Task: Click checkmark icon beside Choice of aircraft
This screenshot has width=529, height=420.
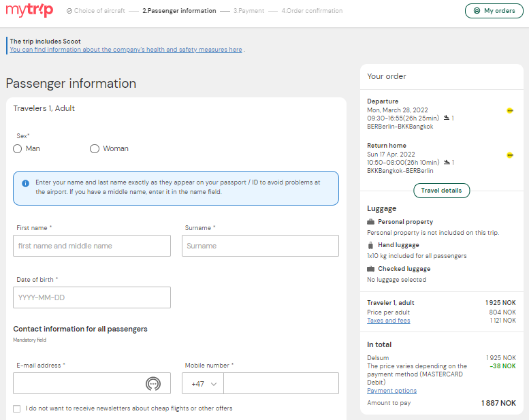Action: click(69, 11)
